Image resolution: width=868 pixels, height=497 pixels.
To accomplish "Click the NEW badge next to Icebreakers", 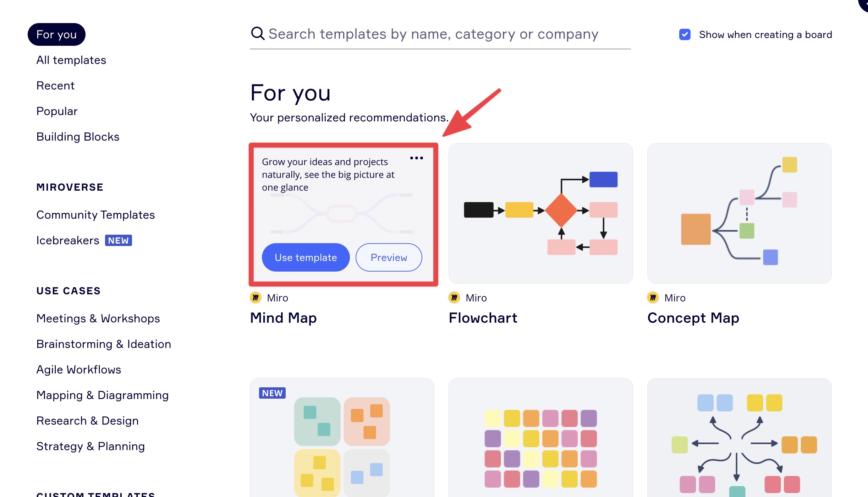I will 119,240.
